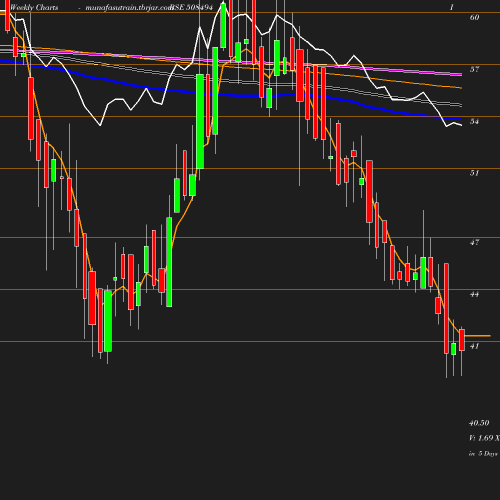Click the '44' price axis label
The image size is (500, 500).
(474, 294)
